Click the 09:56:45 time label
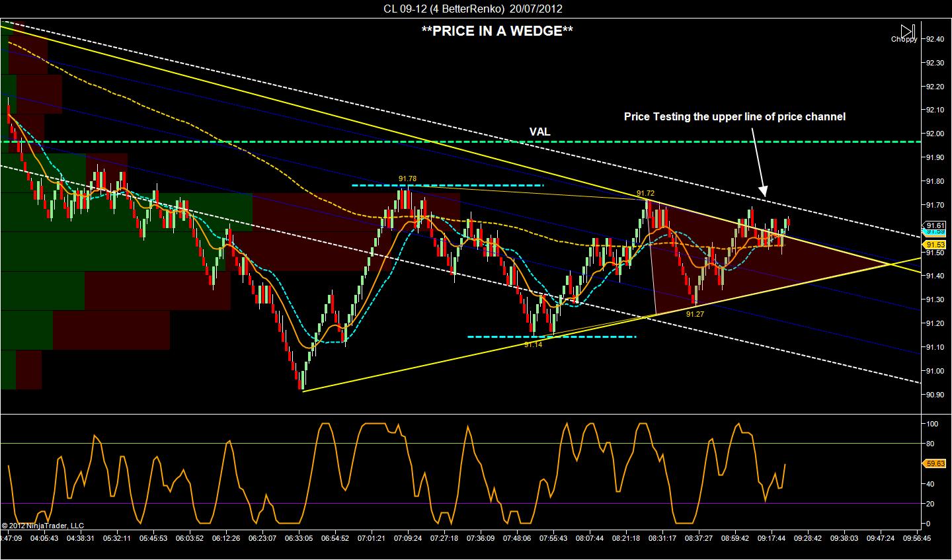Screen dimensions: 952x560 [917, 538]
